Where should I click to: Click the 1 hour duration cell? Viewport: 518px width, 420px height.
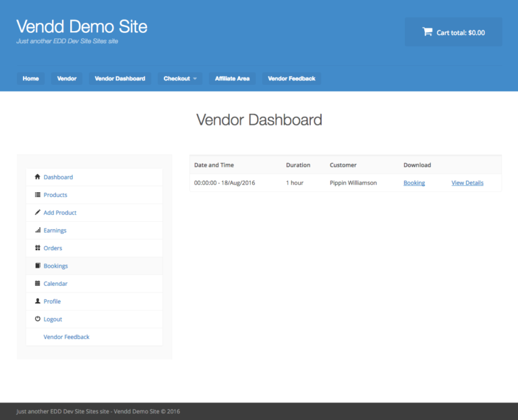(295, 183)
